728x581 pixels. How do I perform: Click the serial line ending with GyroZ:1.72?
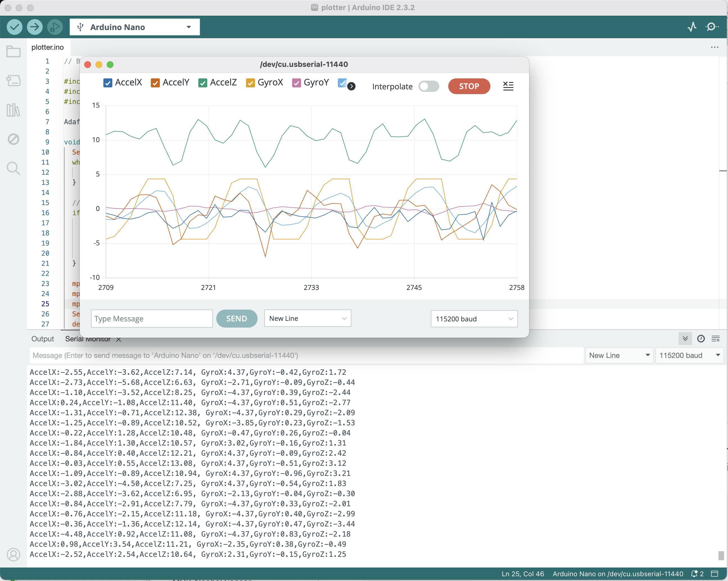(188, 372)
